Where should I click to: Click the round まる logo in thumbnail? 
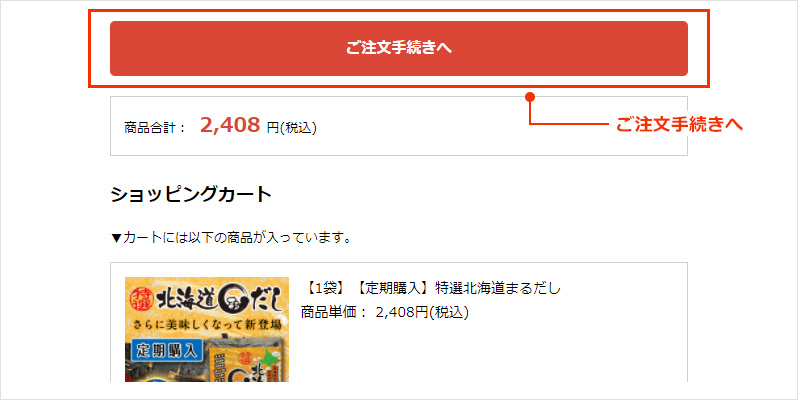tap(232, 300)
